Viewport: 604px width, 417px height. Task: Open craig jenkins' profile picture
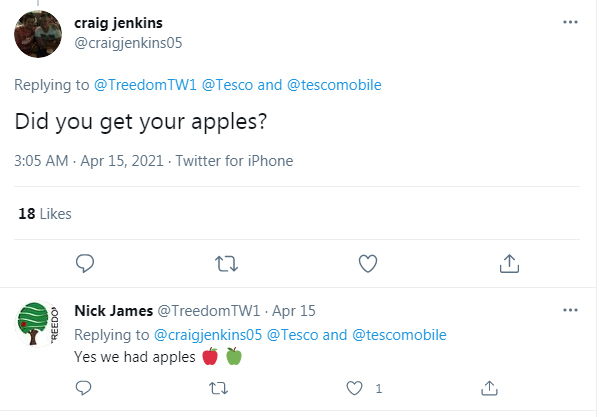coord(42,32)
